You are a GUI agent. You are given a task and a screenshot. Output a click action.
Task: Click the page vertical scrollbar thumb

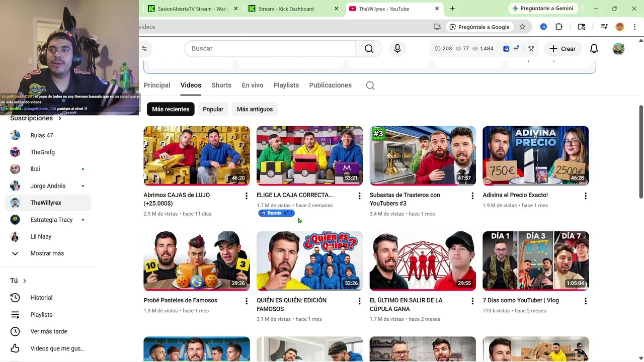(x=640, y=152)
